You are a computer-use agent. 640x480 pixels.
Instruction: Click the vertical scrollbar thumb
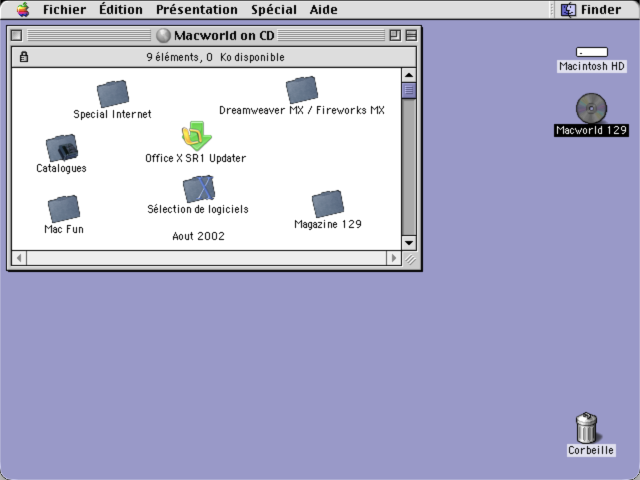[409, 90]
